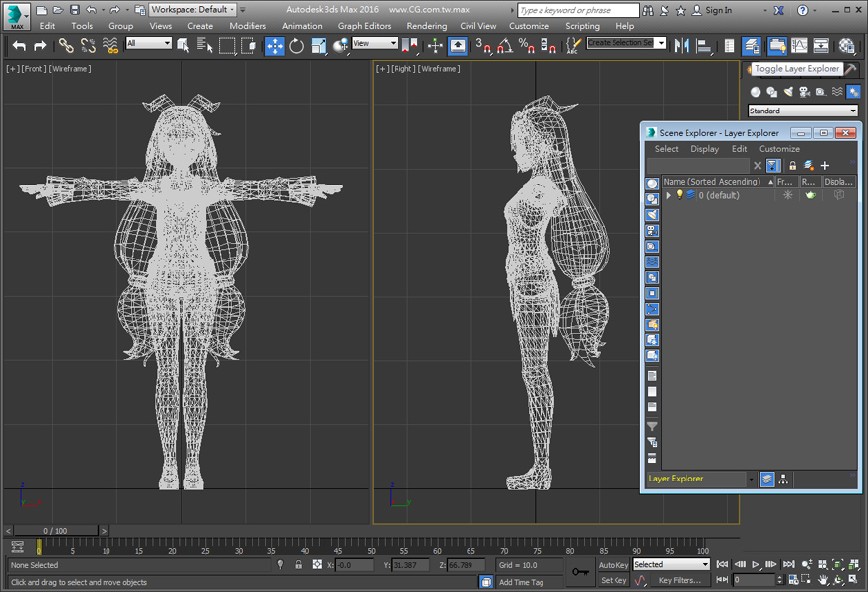Image resolution: width=868 pixels, height=592 pixels.
Task: Click the Align tool icon
Action: point(704,46)
